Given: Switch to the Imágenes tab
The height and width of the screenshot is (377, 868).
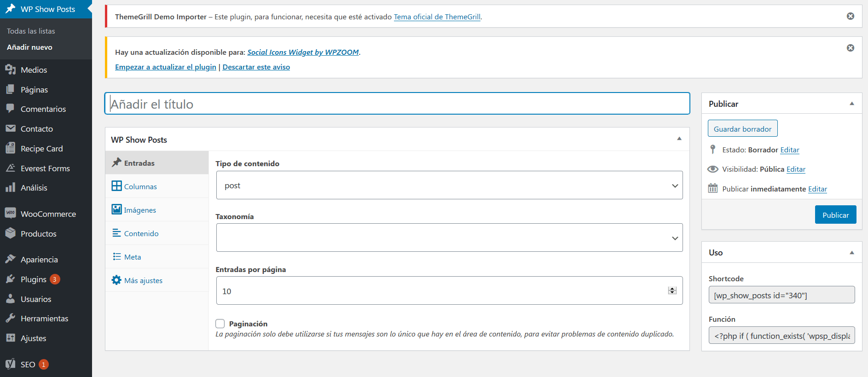Looking at the screenshot, I should click(157, 209).
